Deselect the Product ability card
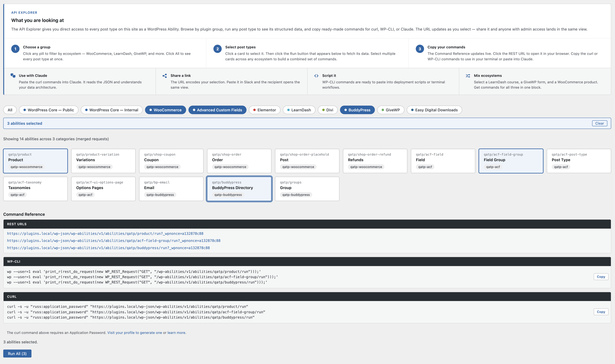 click(35, 161)
